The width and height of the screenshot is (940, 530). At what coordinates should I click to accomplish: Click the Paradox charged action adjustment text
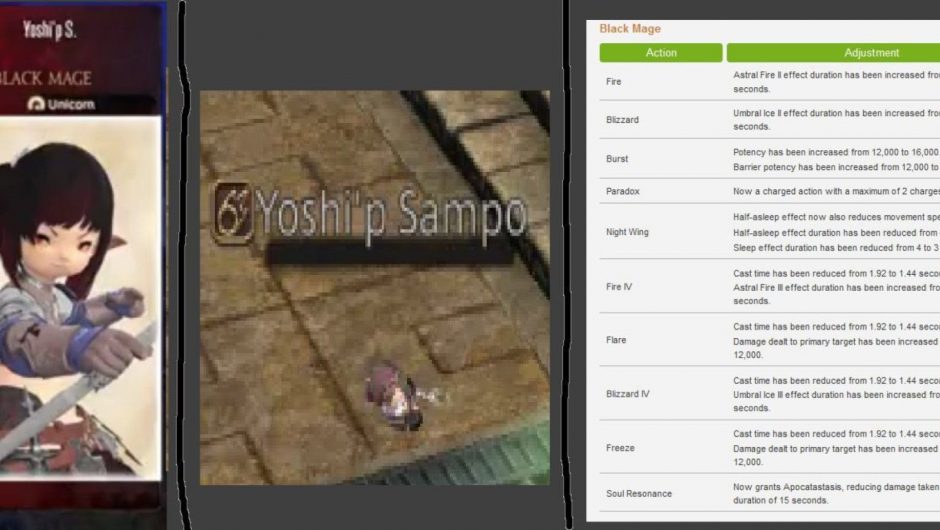point(836,191)
